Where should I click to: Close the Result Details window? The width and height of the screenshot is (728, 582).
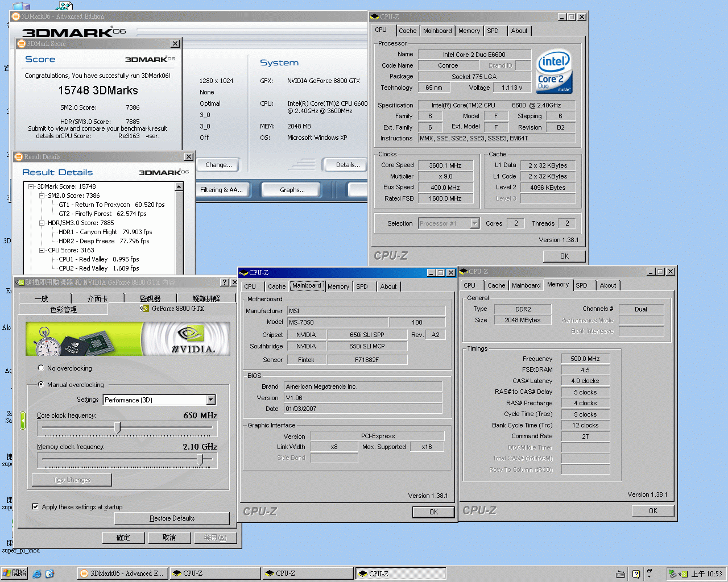(189, 157)
